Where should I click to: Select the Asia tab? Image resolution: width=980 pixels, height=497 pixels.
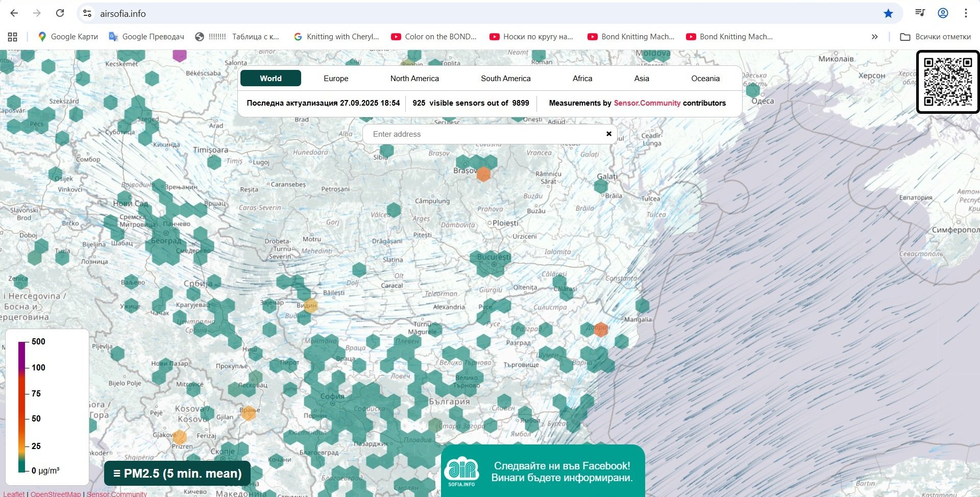coord(642,78)
